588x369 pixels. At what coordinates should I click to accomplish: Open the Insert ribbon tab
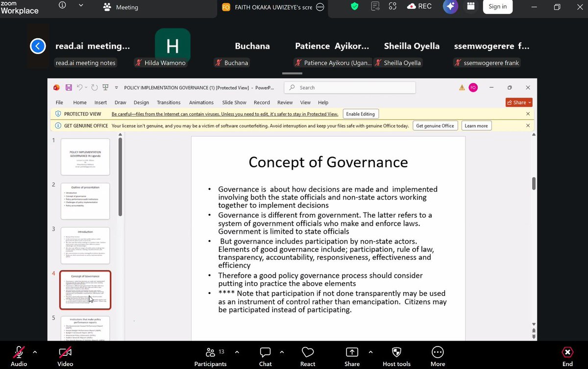click(101, 102)
